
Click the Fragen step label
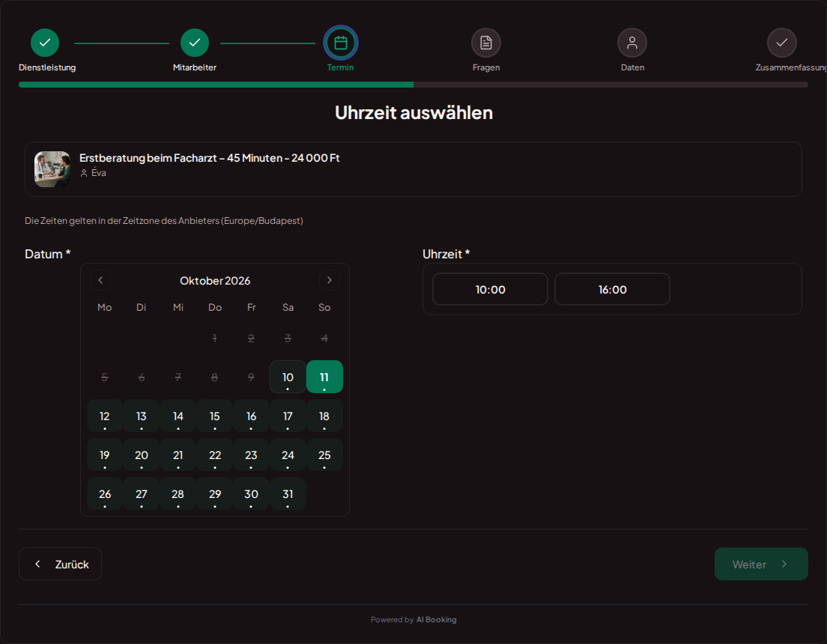tap(485, 67)
